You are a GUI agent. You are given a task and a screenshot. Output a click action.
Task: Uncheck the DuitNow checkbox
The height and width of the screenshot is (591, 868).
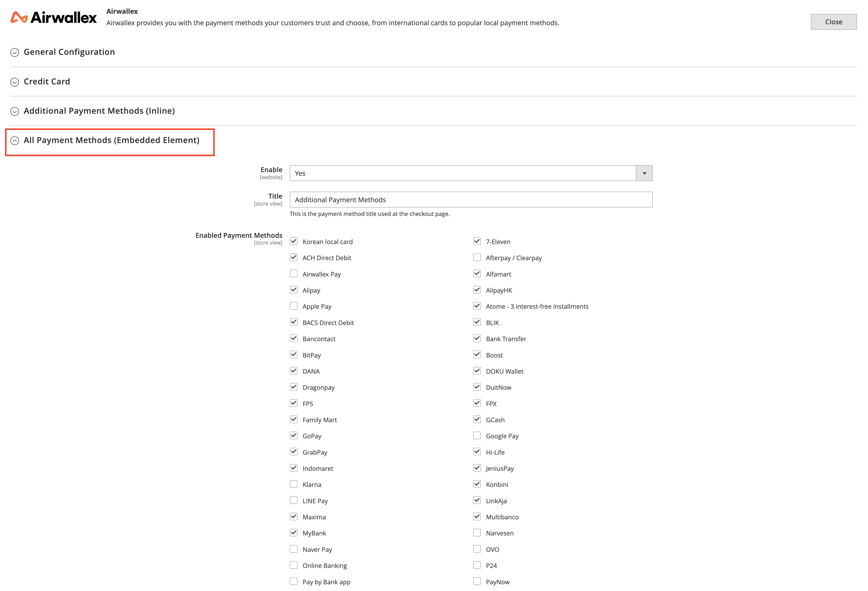pyautogui.click(x=477, y=387)
